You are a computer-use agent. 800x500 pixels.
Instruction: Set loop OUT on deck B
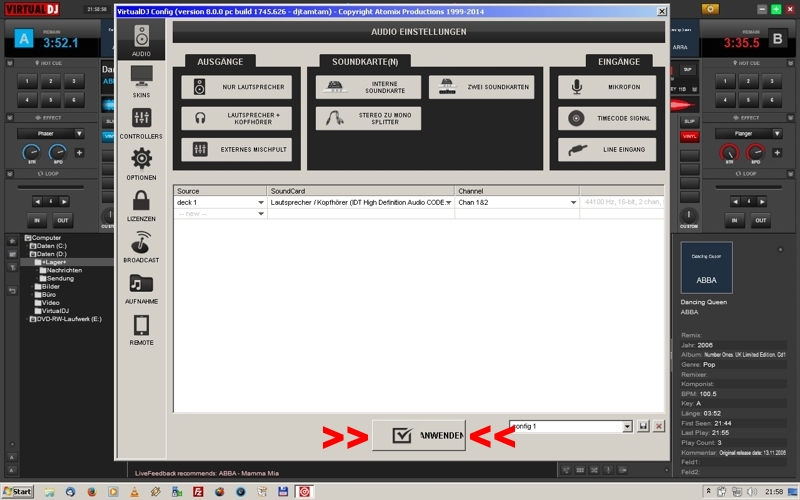pyautogui.click(x=761, y=220)
